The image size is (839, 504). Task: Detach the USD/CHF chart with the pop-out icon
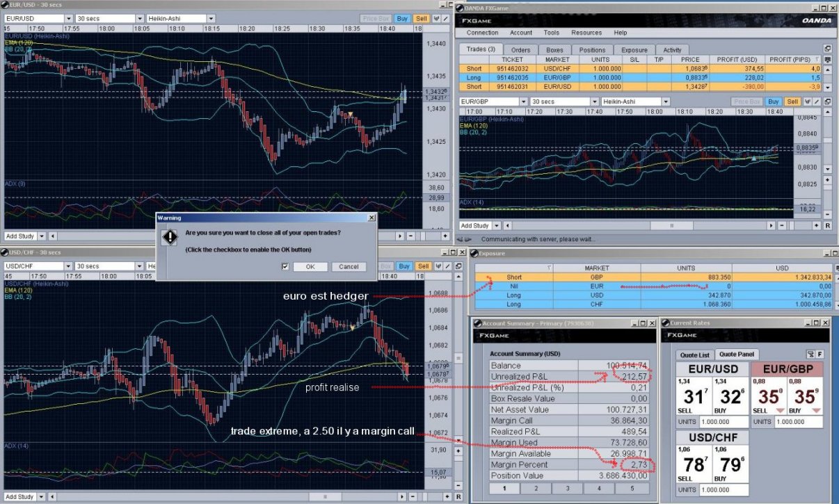[458, 266]
